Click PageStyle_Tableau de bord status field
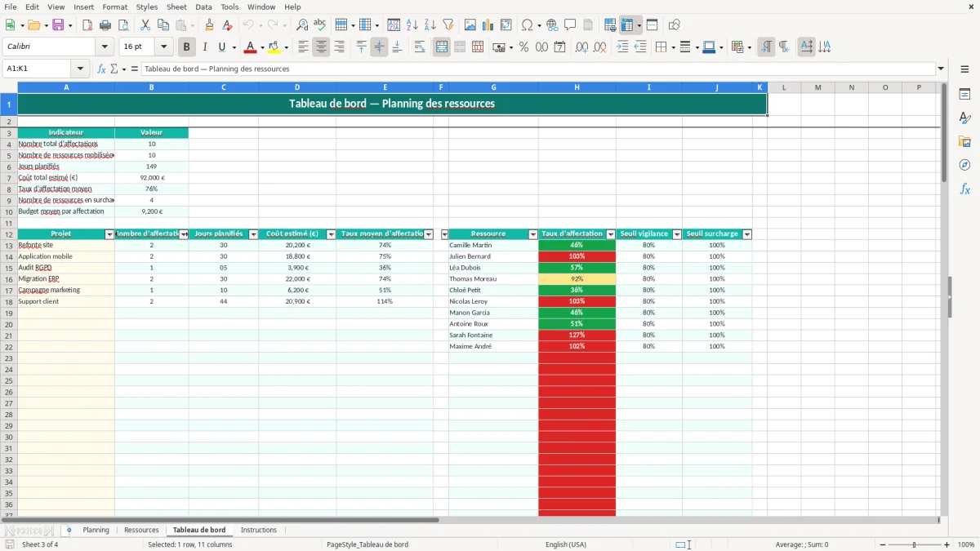Viewport: 980px width, 551px height. [367, 544]
